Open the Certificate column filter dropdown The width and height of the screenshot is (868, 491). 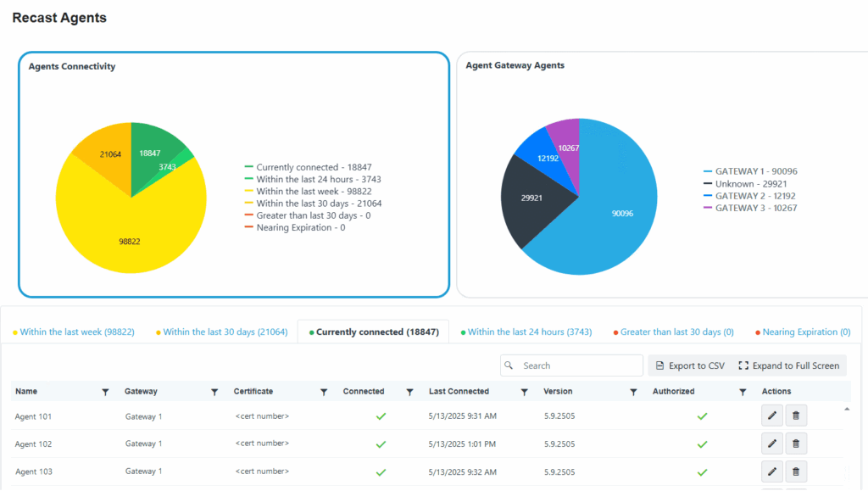[323, 391]
